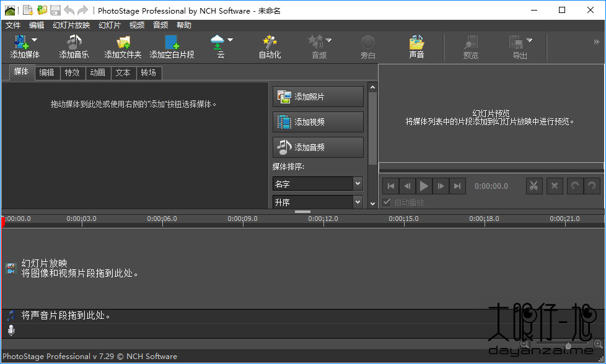The image size is (606, 364).
Task: Click the open project folder icon
Action: pos(42,11)
